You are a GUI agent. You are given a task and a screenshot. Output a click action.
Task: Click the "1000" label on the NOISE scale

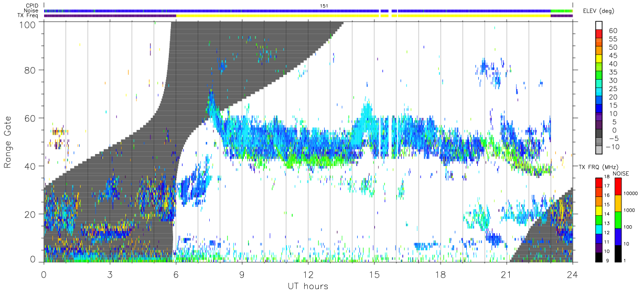pos(629,211)
